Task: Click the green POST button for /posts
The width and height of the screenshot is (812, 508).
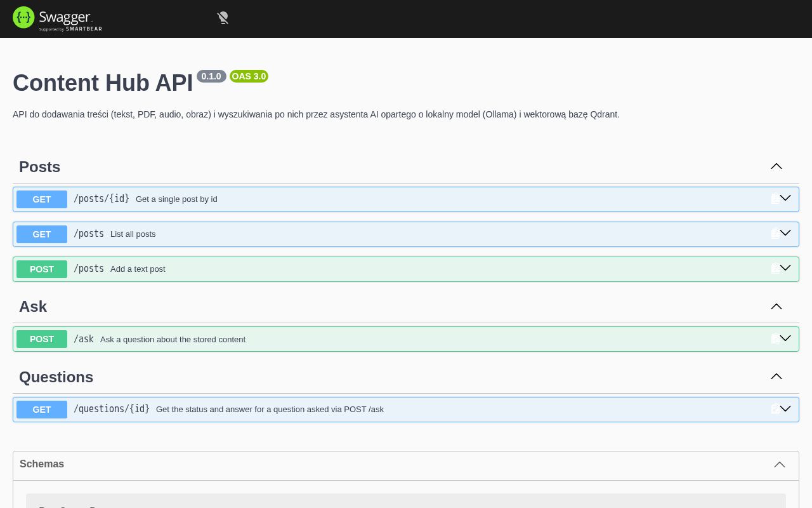Action: pos(42,269)
